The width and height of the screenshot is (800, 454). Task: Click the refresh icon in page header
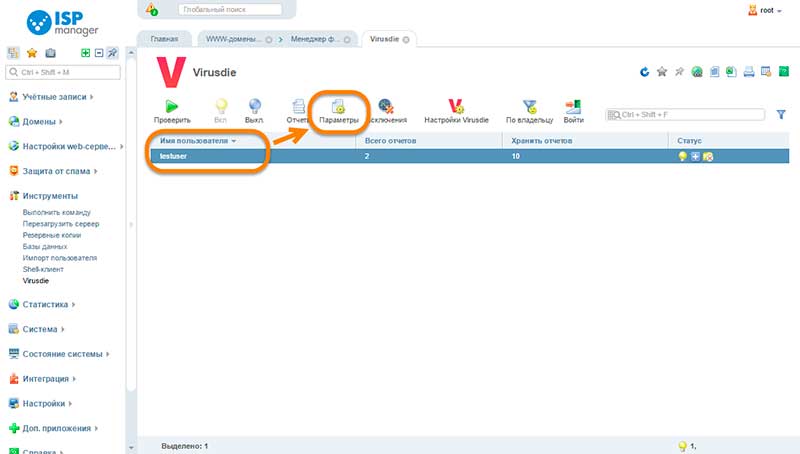pos(644,72)
